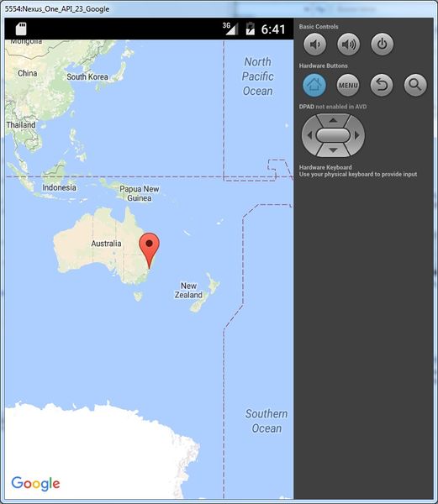Screen dimensions: 438x504
Task: Click the Search magnifier hardware button
Action: click(x=415, y=85)
